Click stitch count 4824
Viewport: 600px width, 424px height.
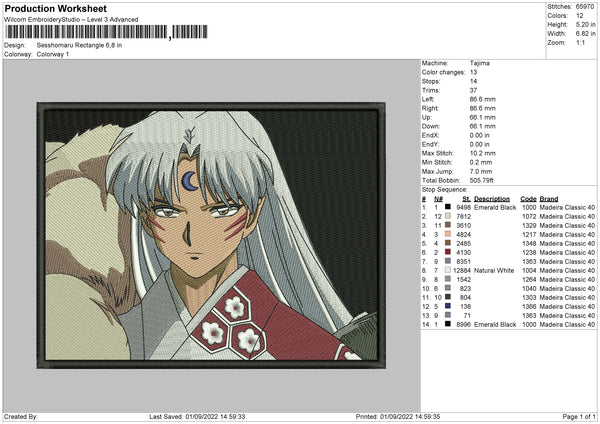(x=463, y=235)
